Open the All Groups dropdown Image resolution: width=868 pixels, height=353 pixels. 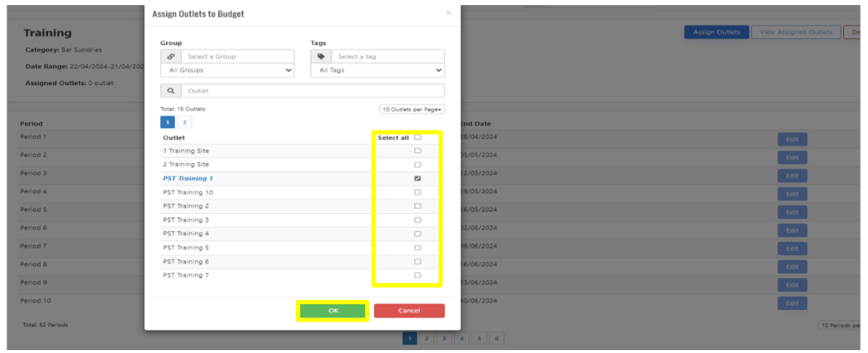point(227,71)
